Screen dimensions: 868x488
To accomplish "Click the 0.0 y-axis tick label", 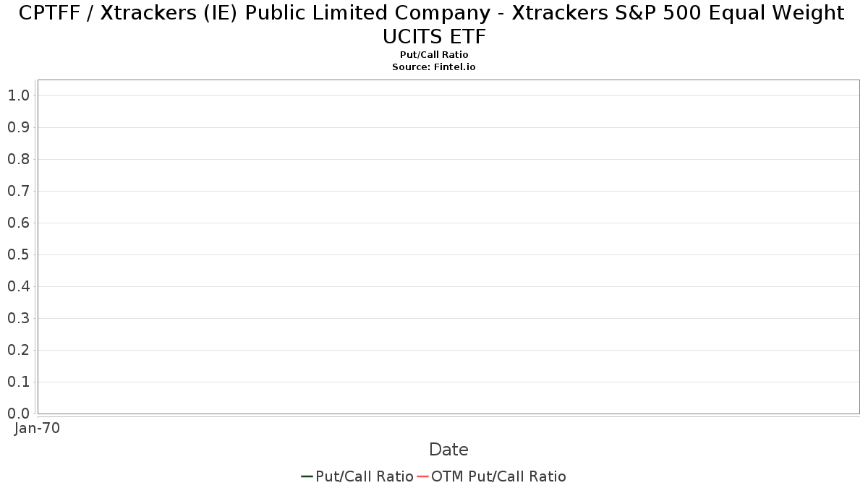I will pyautogui.click(x=18, y=414).
